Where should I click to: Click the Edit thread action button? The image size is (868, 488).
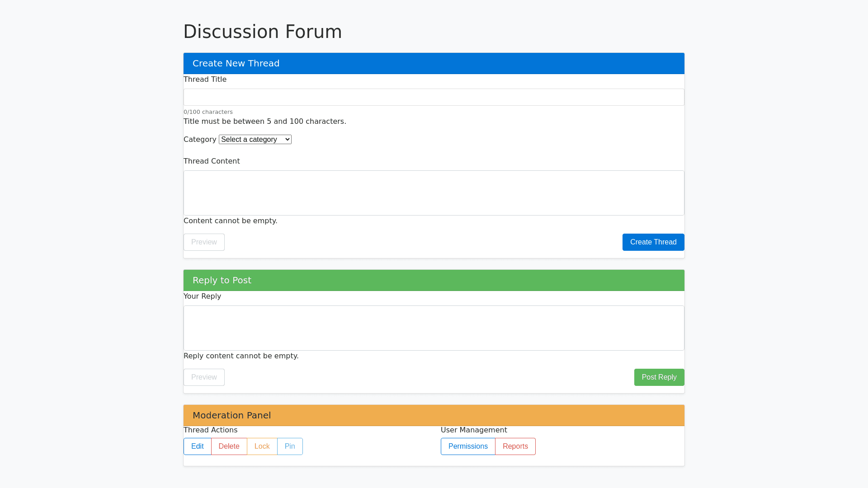click(x=197, y=446)
